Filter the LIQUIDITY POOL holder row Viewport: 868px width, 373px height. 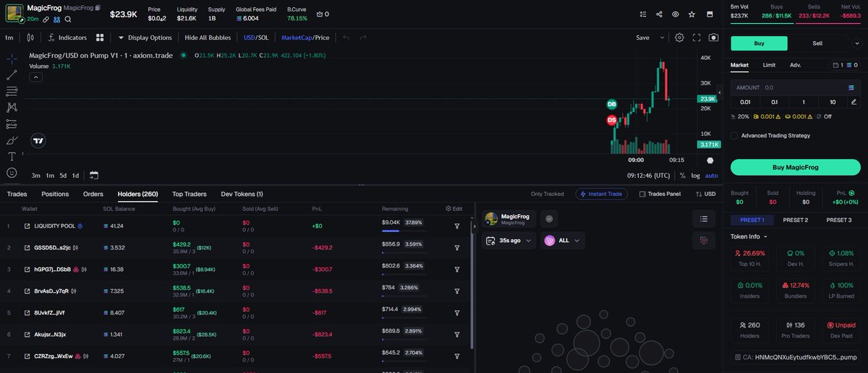[x=456, y=226]
